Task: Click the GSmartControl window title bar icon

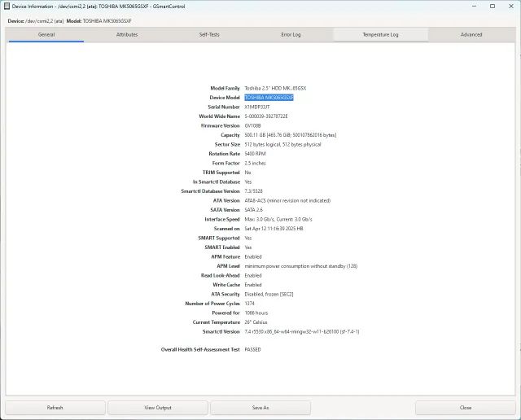Action: 7,6
